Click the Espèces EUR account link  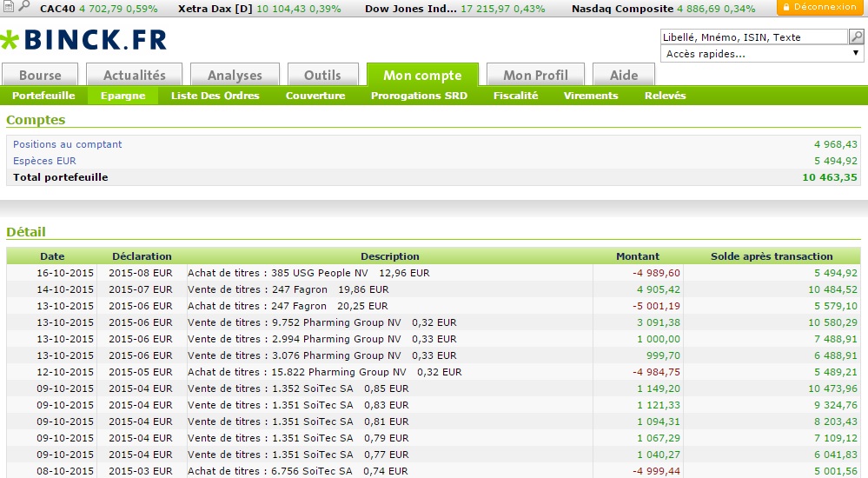click(x=44, y=161)
